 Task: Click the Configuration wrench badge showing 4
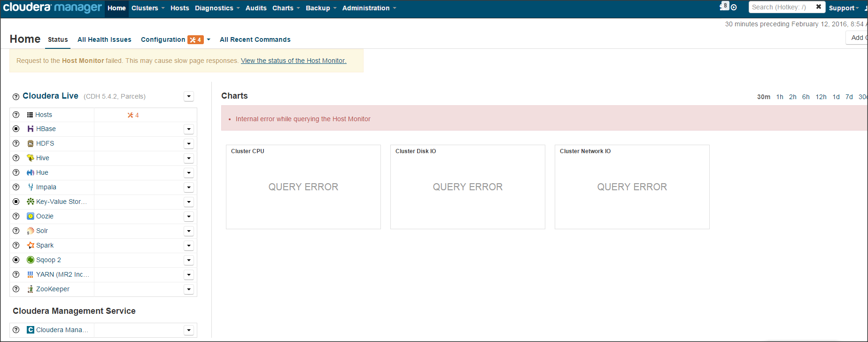pos(195,39)
